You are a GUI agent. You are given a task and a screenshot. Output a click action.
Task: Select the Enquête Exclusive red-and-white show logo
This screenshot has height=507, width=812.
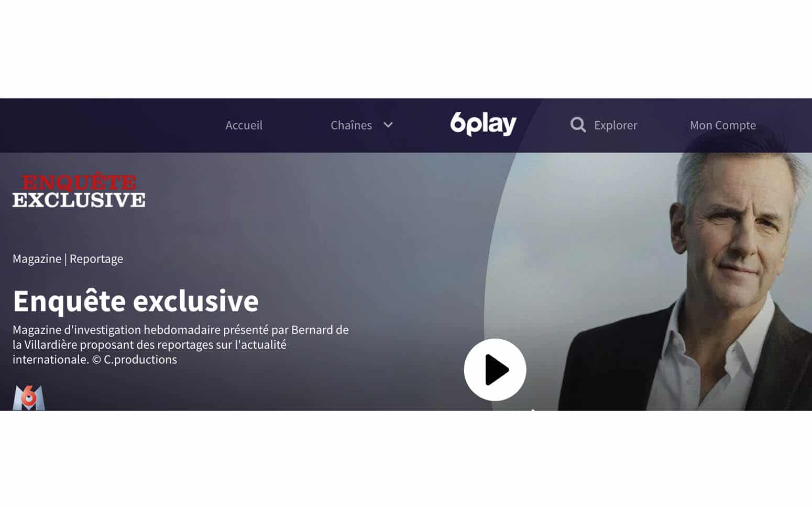coord(79,191)
